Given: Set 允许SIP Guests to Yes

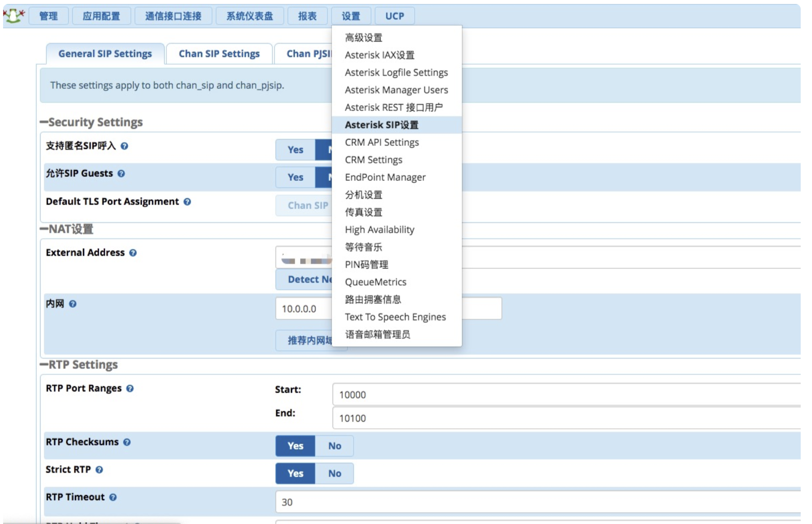Looking at the screenshot, I should click(x=295, y=177).
